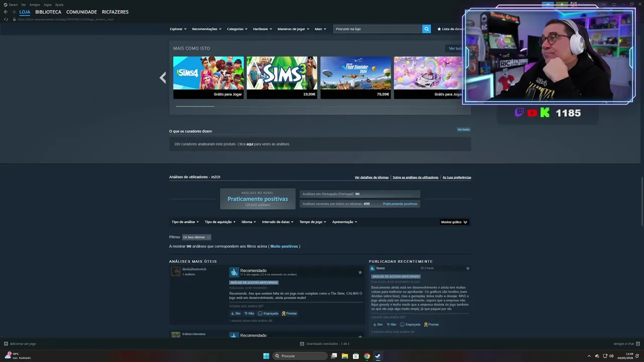Open the weather widget showing 19°C
This screenshot has height=362, width=644.
pos(18,356)
